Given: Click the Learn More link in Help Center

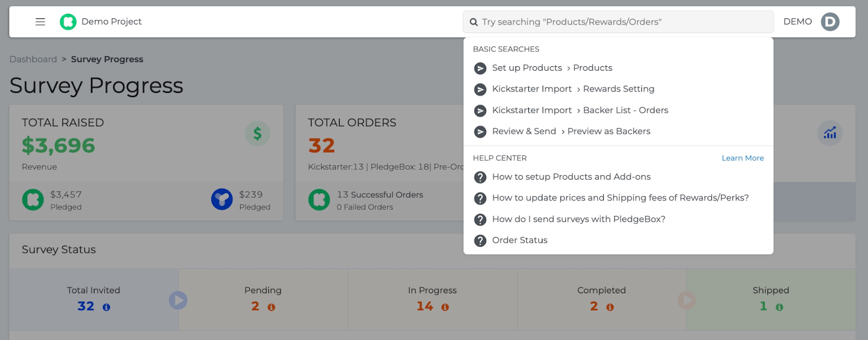Looking at the screenshot, I should (742, 158).
